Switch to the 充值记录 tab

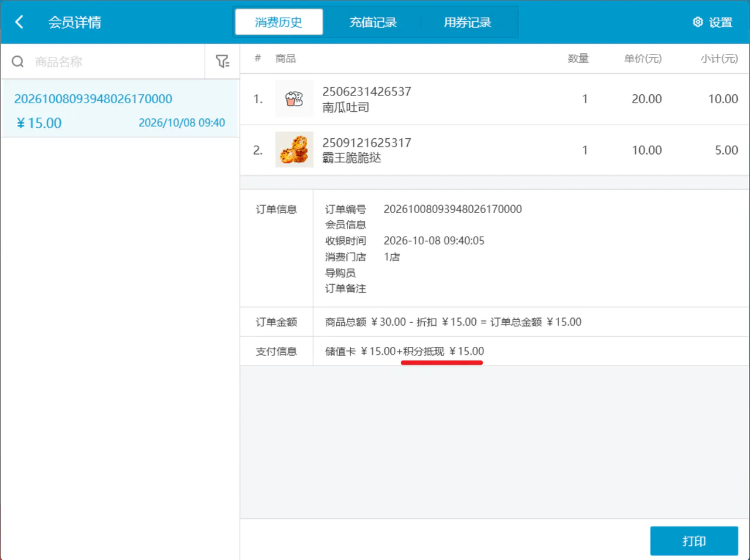373,22
